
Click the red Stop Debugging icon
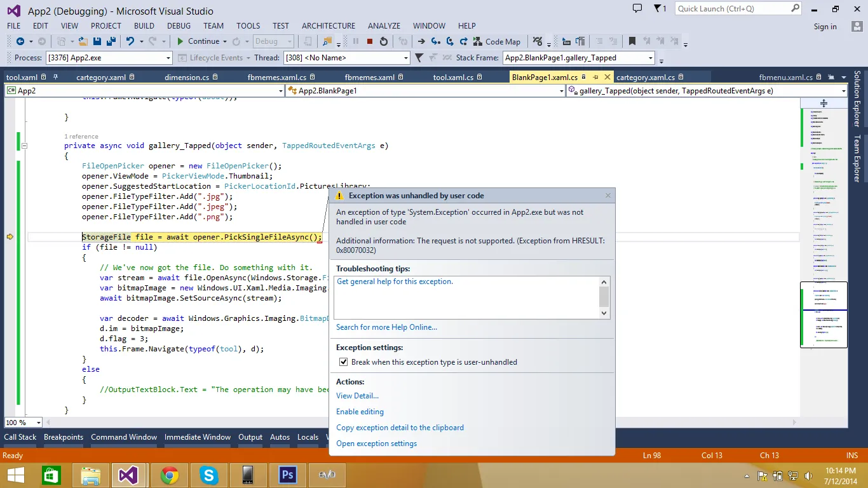coord(370,41)
